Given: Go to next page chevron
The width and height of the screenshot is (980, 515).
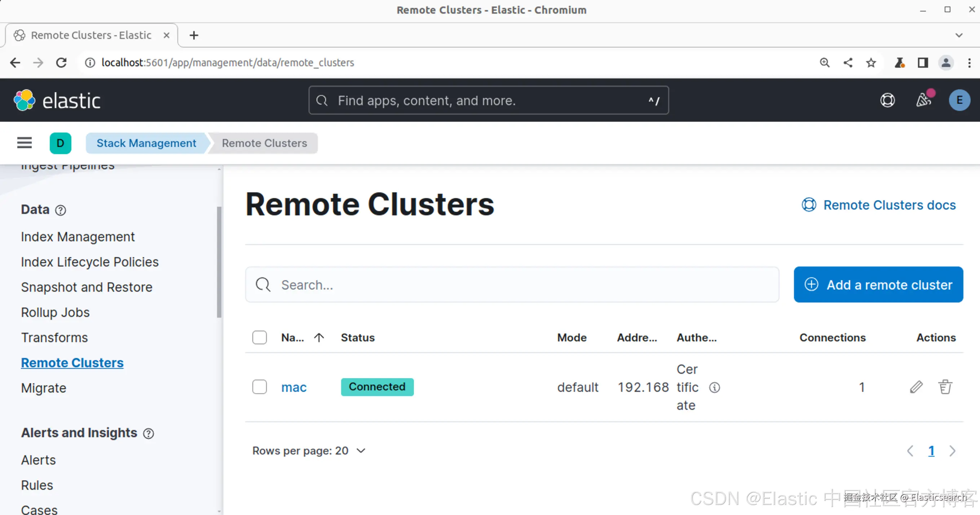Looking at the screenshot, I should 952,451.
